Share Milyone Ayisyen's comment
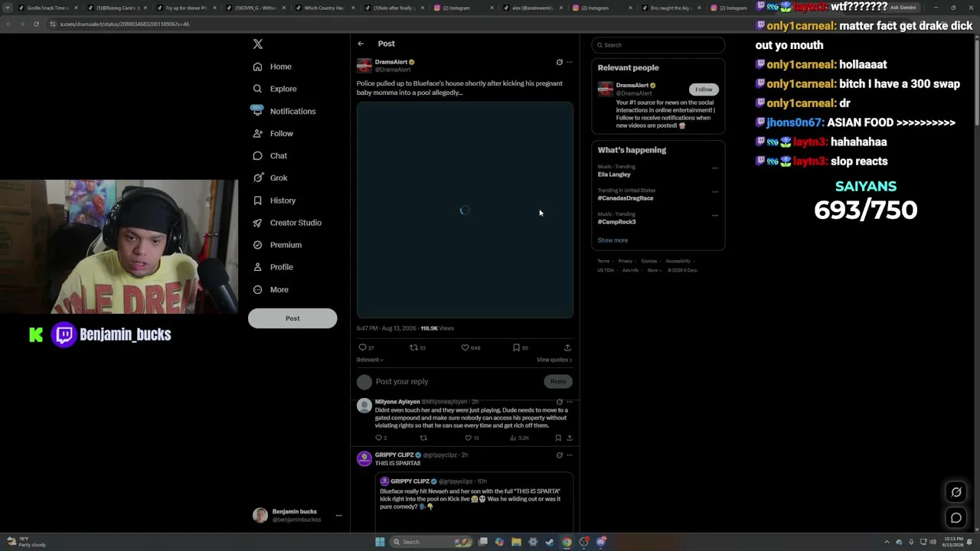 tap(569, 438)
